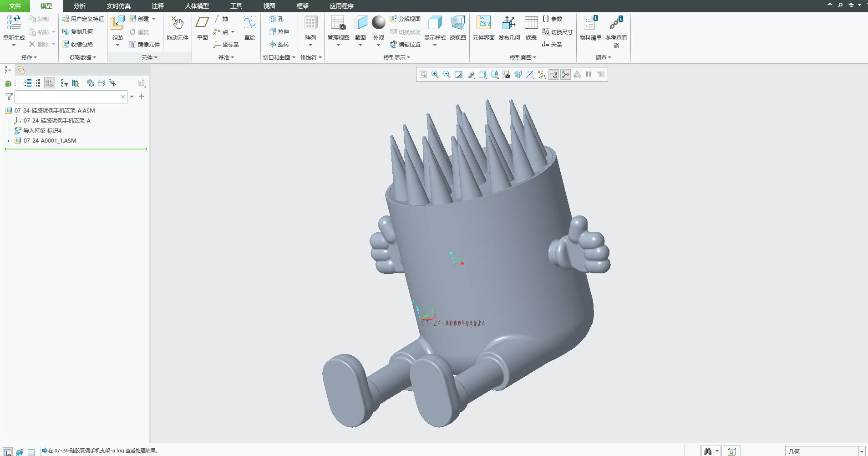Expand the 模型显示 group dropdown

click(397, 57)
